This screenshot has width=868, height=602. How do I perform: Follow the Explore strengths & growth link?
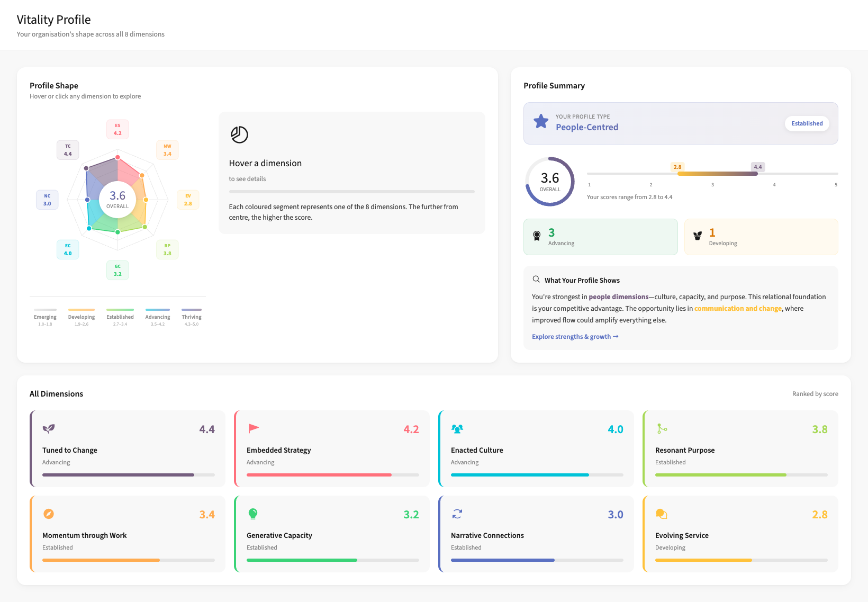click(575, 336)
